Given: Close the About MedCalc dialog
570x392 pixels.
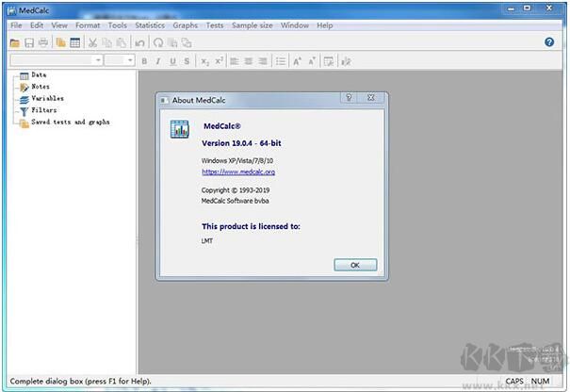Looking at the screenshot, I should 371,97.
